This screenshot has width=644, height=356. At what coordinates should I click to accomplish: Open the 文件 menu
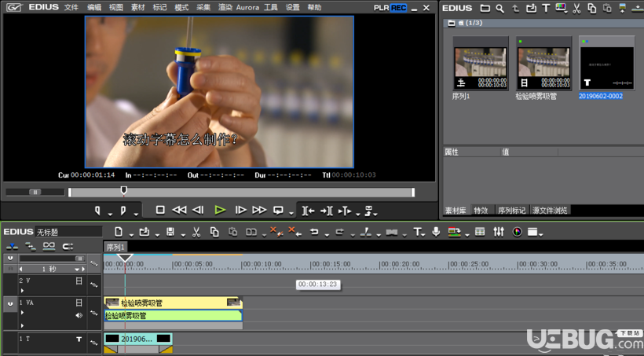coord(71,7)
